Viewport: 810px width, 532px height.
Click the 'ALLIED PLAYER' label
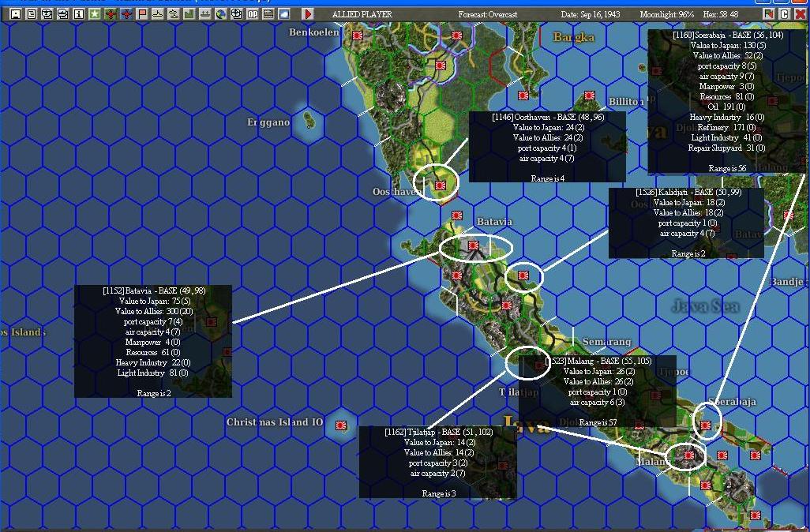(362, 14)
